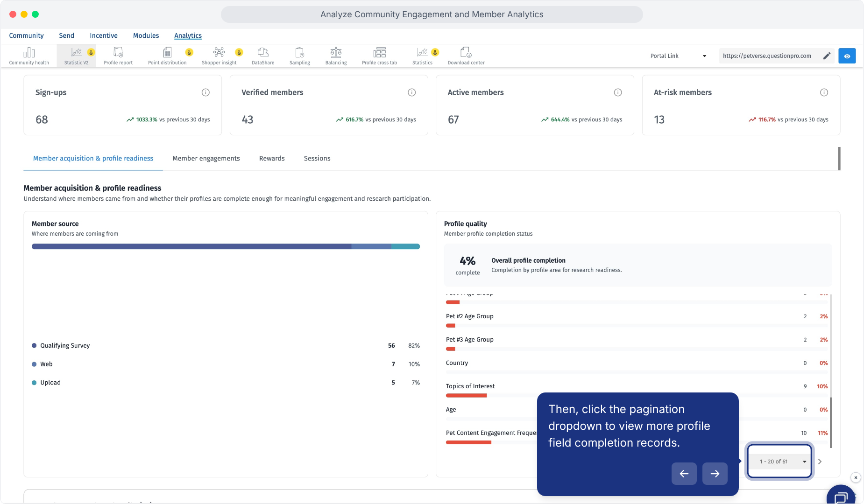Expand the Portal Link dropdown
Viewport: 864px width, 504px height.
(x=679, y=56)
